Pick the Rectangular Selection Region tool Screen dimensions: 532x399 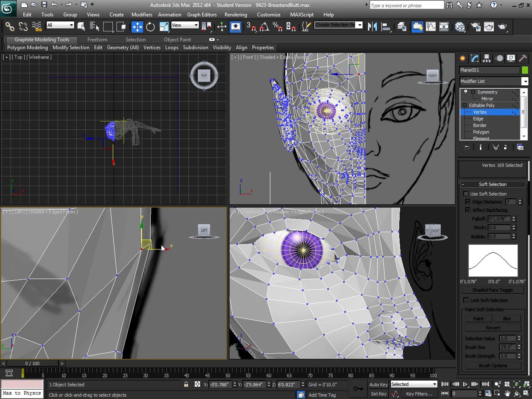coord(108,27)
